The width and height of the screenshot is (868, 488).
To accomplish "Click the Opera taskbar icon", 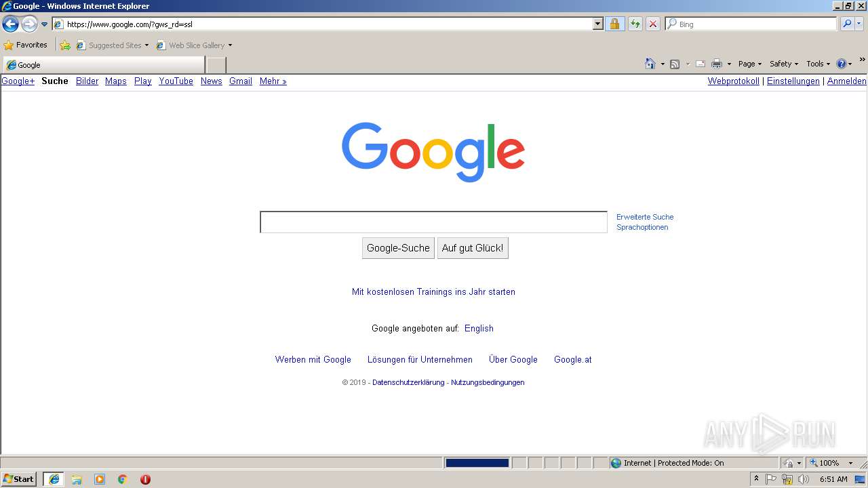I will [145, 479].
